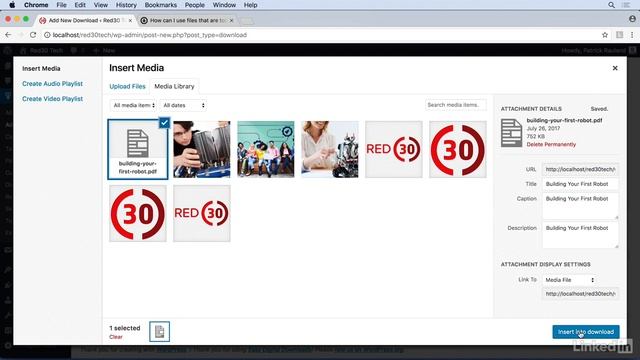Reload the page with the refresh icon
This screenshot has width=640, height=360.
pyautogui.click(x=33, y=35)
